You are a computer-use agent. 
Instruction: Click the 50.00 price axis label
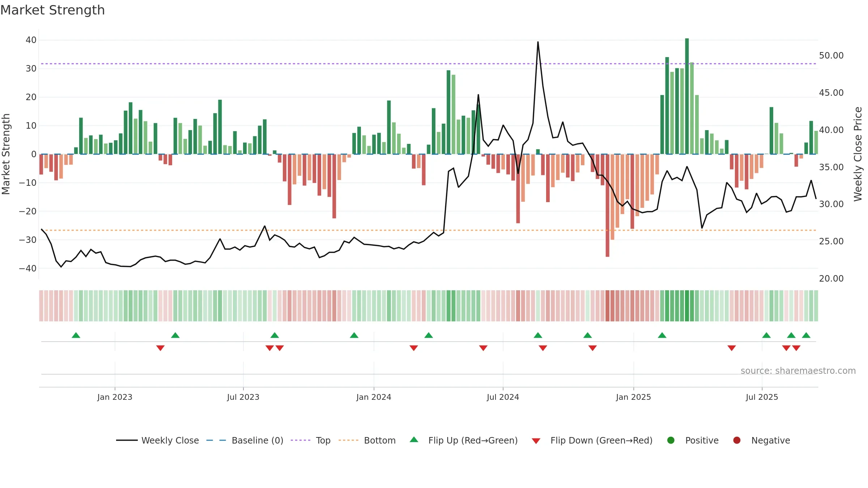pos(831,56)
